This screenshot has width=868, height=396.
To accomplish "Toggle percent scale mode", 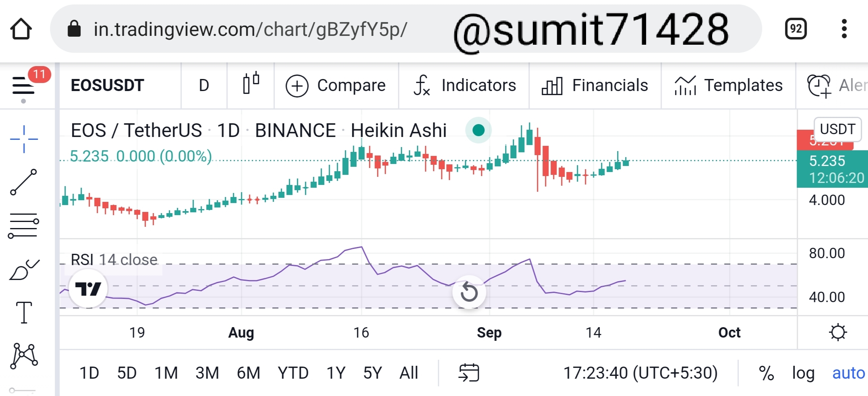I will 766,373.
